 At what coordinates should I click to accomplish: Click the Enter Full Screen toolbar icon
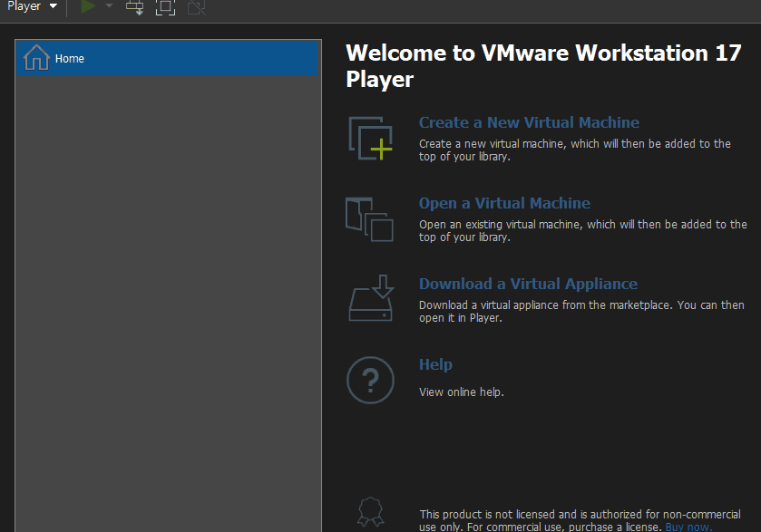(165, 6)
